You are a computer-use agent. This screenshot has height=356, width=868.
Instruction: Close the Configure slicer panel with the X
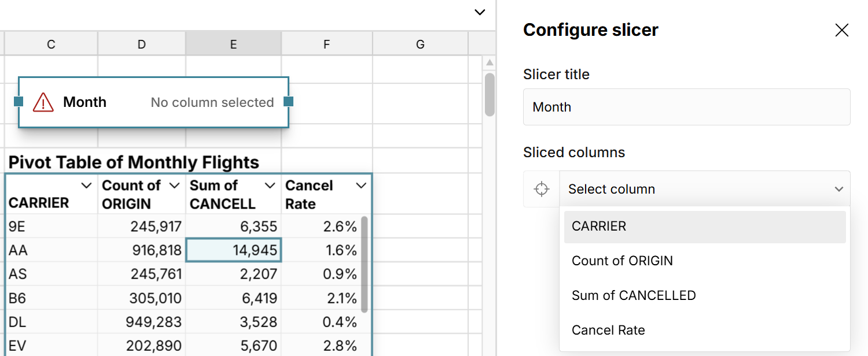tap(842, 29)
